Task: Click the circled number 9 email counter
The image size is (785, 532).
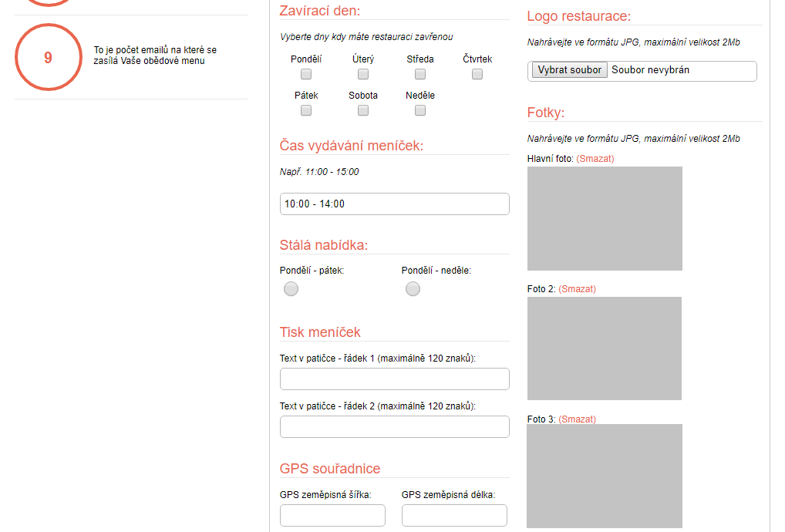Action: 48,58
